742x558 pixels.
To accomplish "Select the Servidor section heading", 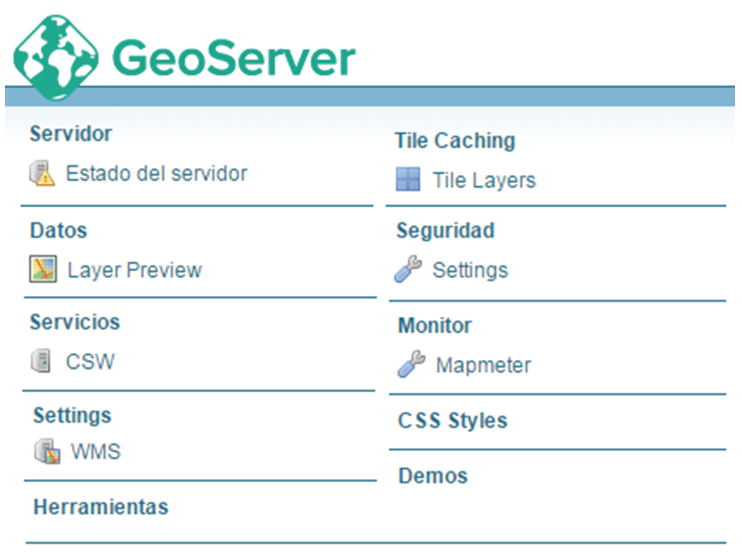I will click(71, 133).
